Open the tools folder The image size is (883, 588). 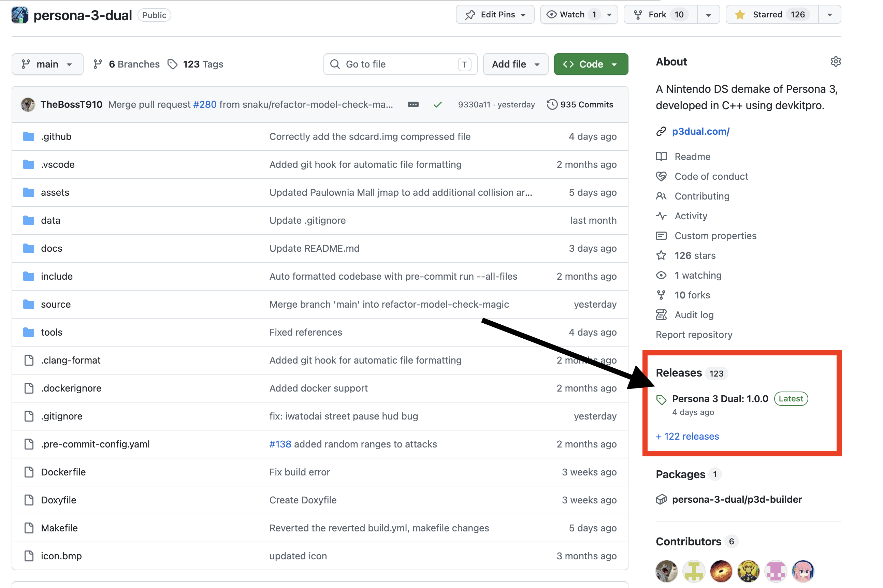coord(52,332)
